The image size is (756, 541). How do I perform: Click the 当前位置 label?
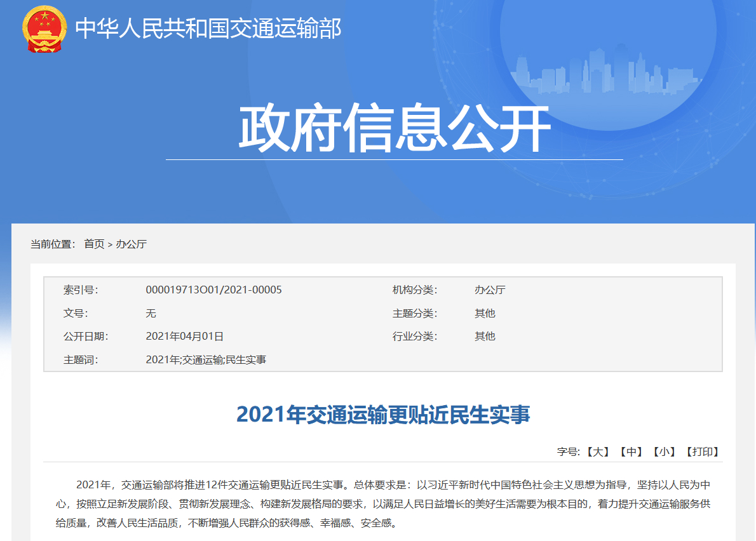[53, 244]
